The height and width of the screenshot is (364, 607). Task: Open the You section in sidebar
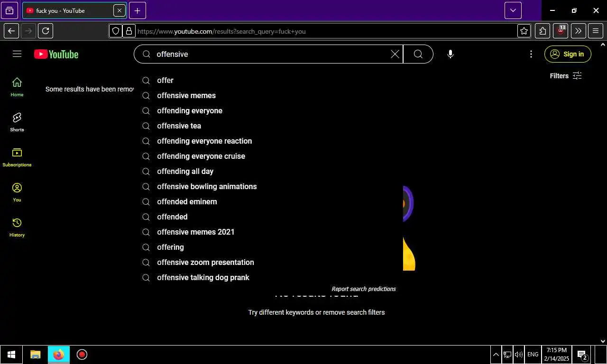[x=17, y=192]
